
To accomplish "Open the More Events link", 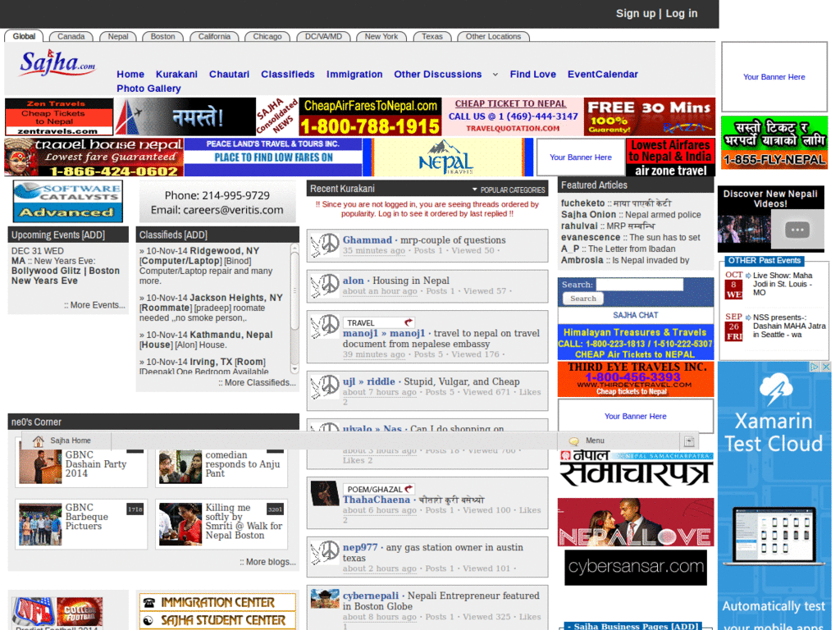I will tap(94, 305).
